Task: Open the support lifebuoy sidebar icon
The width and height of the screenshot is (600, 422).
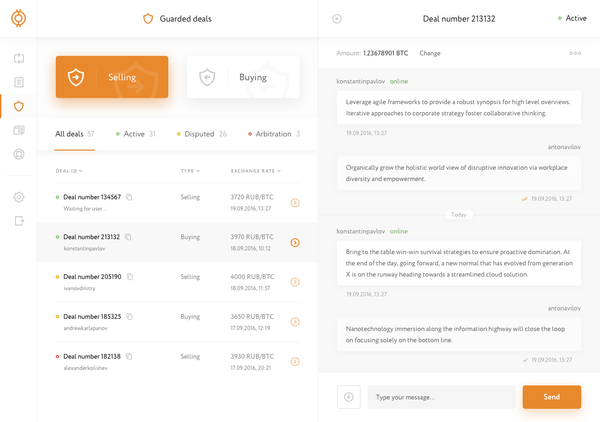Action: coord(19,154)
